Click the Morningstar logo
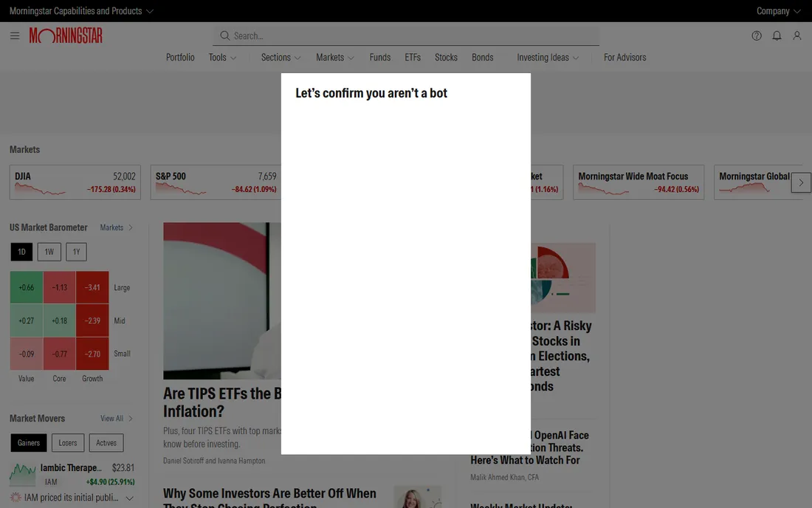This screenshot has height=508, width=812. (x=66, y=35)
